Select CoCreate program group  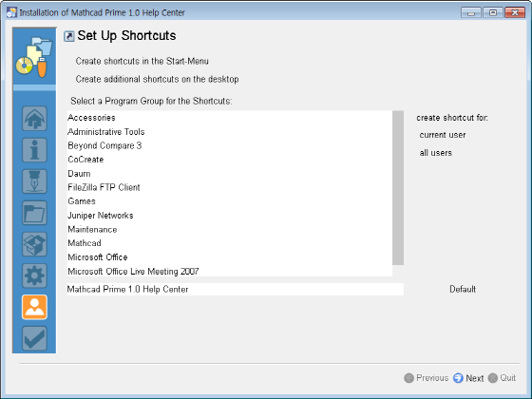point(230,160)
